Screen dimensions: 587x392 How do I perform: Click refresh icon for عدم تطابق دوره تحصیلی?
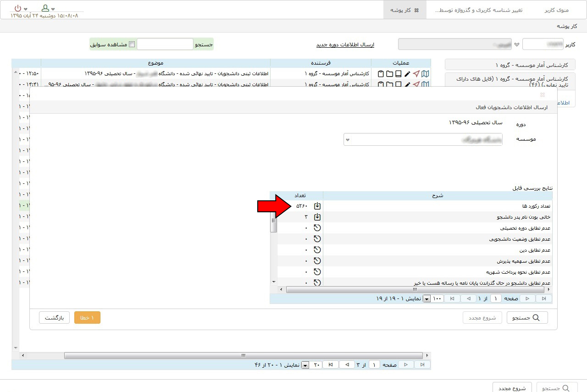click(317, 228)
